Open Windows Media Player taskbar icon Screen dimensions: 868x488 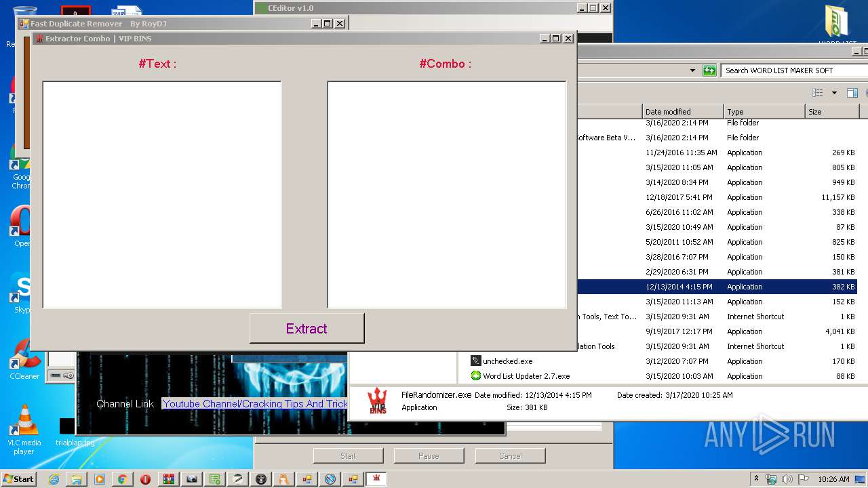[x=100, y=479]
